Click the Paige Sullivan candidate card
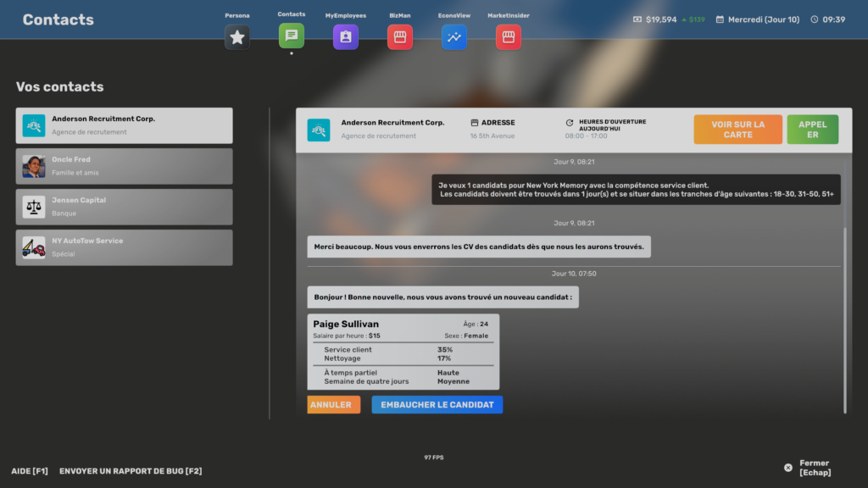The image size is (868, 488). [x=403, y=352]
